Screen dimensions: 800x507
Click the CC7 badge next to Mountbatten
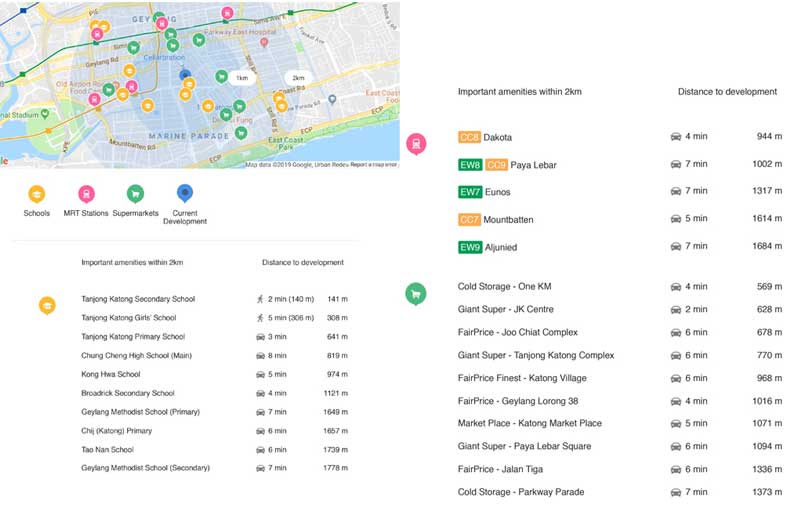pos(469,220)
